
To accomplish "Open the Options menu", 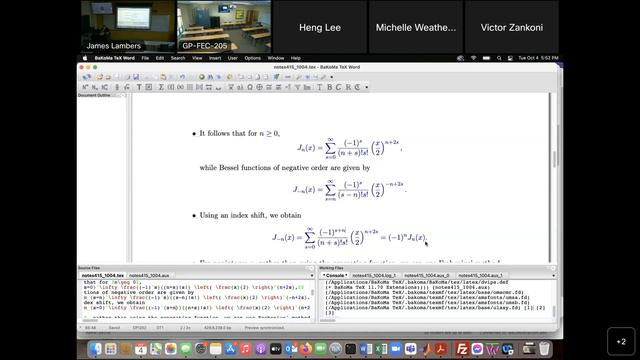I will tap(253, 58).
